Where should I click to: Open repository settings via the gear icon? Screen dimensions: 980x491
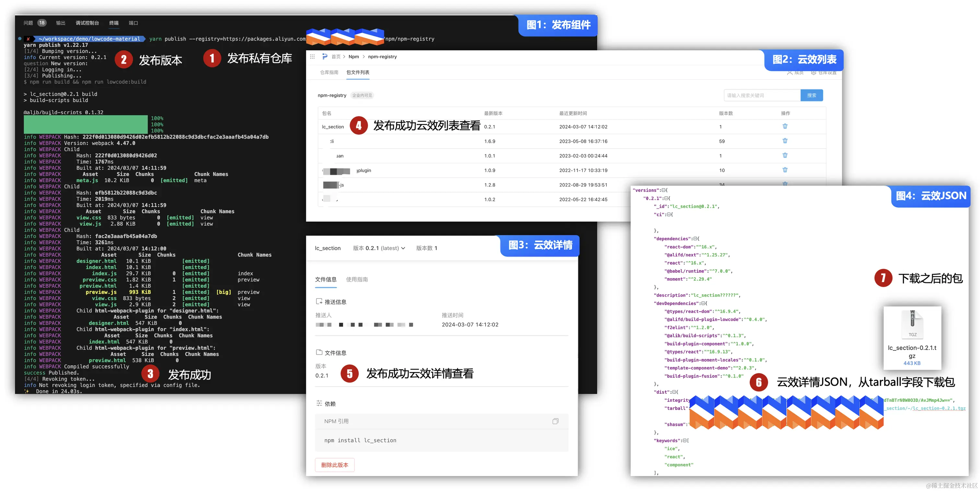[x=814, y=73]
